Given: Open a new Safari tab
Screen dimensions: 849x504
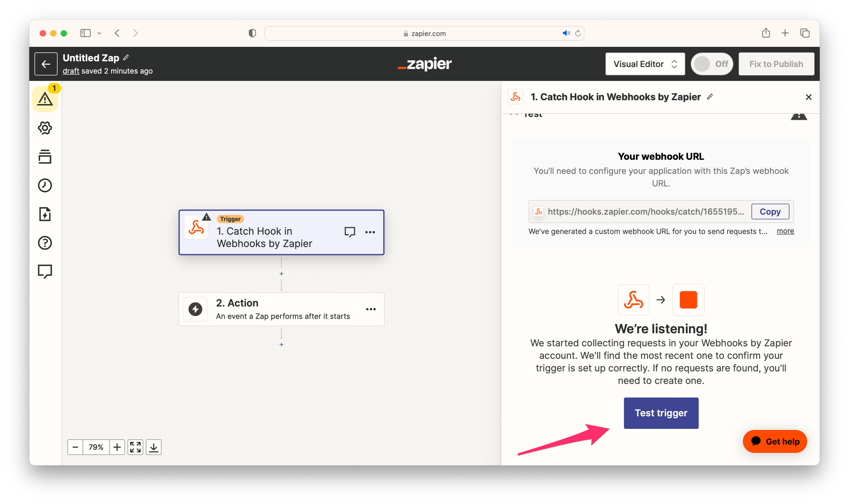Looking at the screenshot, I should tap(785, 33).
